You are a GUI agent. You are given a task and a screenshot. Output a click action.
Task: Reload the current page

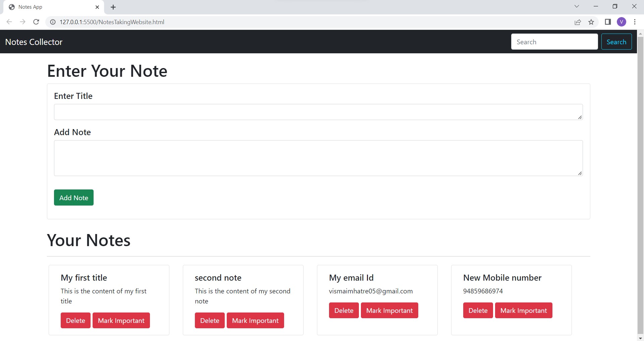tap(36, 22)
